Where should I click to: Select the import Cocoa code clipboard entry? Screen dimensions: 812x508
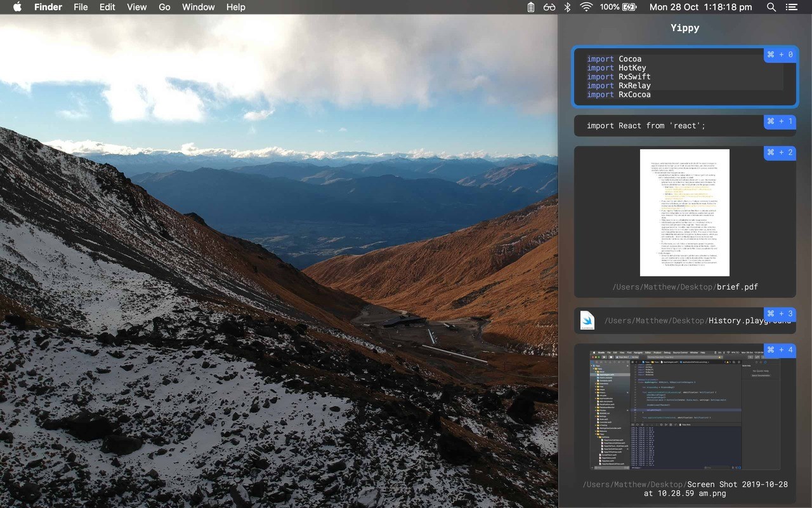[x=672, y=77]
